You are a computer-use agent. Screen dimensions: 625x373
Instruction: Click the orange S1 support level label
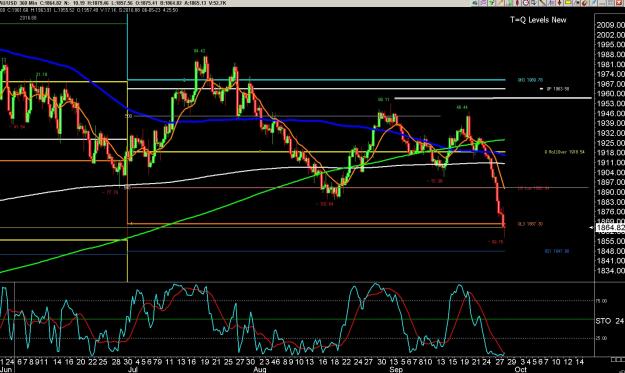click(x=530, y=224)
